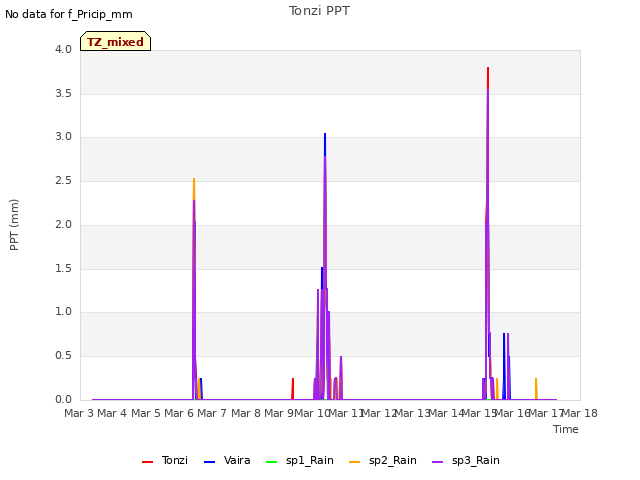
Task: Click the Mar 18 x-axis tick label
Action: [x=580, y=413]
